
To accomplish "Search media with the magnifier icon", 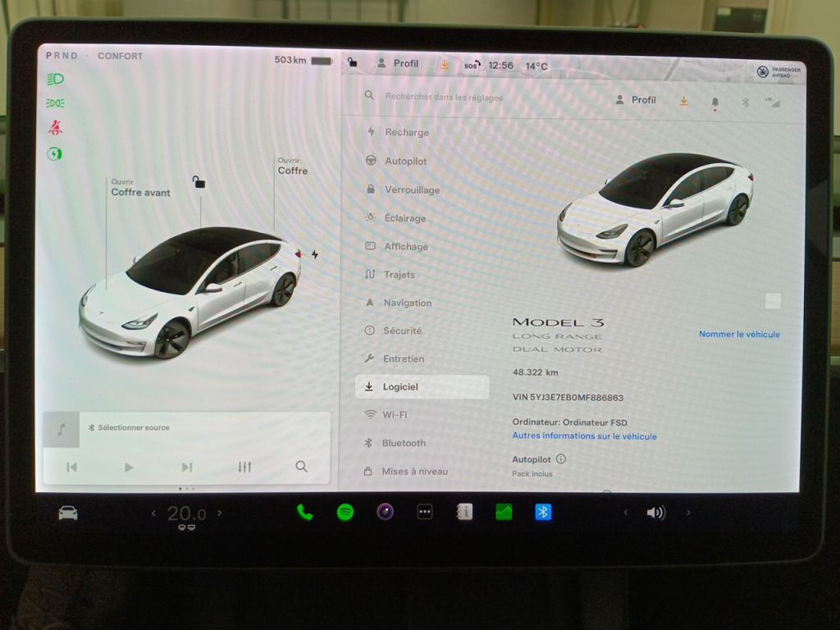I will click(302, 467).
